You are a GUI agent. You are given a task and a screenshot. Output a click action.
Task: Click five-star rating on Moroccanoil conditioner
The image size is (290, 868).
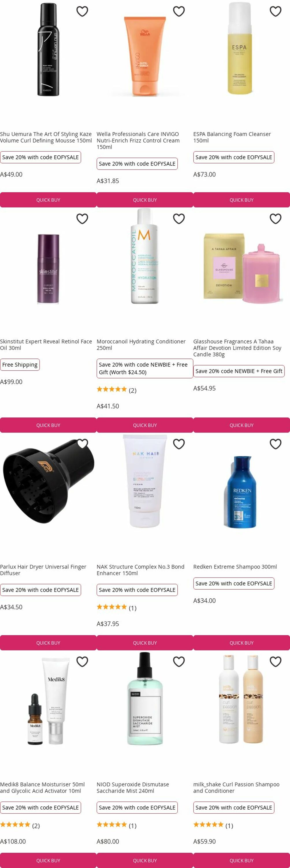coord(112,389)
